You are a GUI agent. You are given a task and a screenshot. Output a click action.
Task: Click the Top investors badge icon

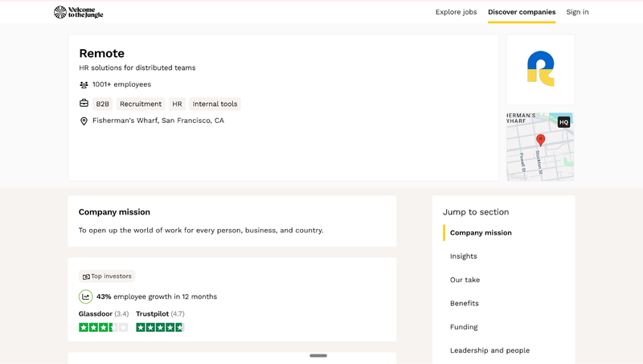pyautogui.click(x=86, y=276)
